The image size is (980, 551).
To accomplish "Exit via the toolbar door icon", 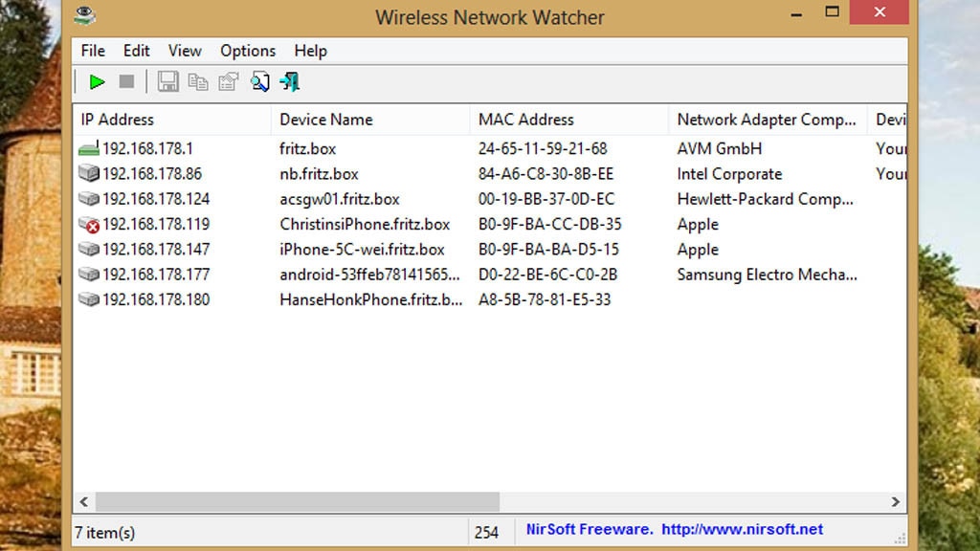I will [x=289, y=81].
